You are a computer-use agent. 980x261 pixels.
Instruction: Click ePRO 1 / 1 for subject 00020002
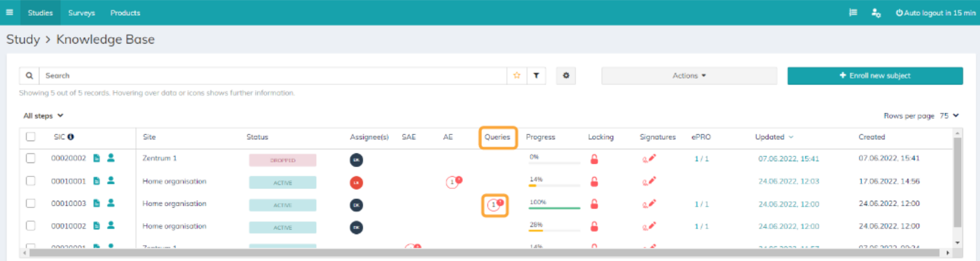pyautogui.click(x=702, y=159)
